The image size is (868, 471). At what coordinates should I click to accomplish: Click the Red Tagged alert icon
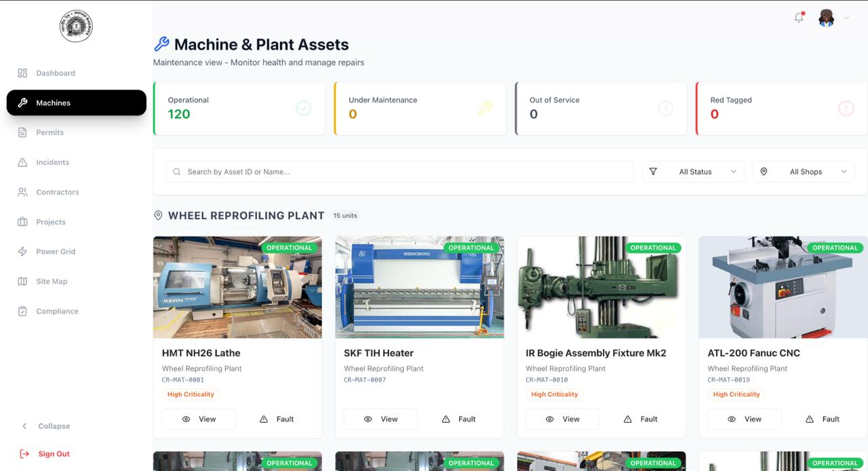pyautogui.click(x=846, y=108)
